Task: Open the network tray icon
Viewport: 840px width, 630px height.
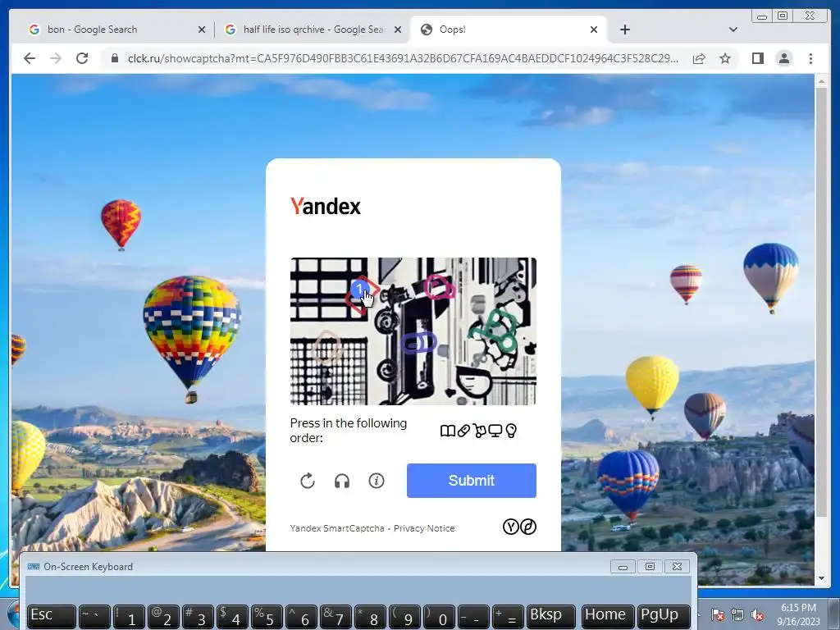Action: tap(737, 615)
